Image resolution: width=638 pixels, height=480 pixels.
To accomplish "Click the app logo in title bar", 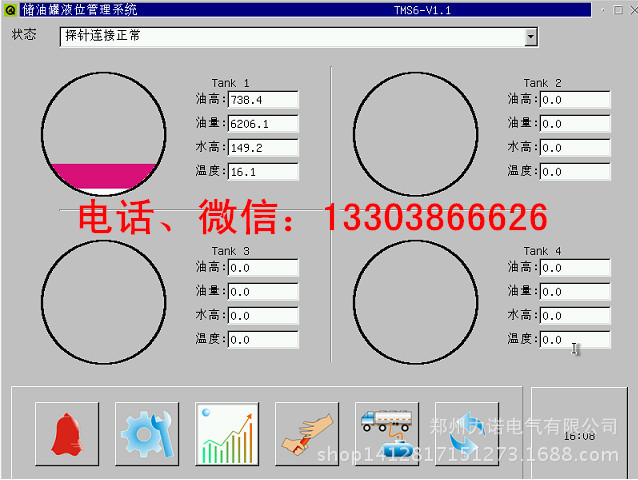I will [x=10, y=10].
